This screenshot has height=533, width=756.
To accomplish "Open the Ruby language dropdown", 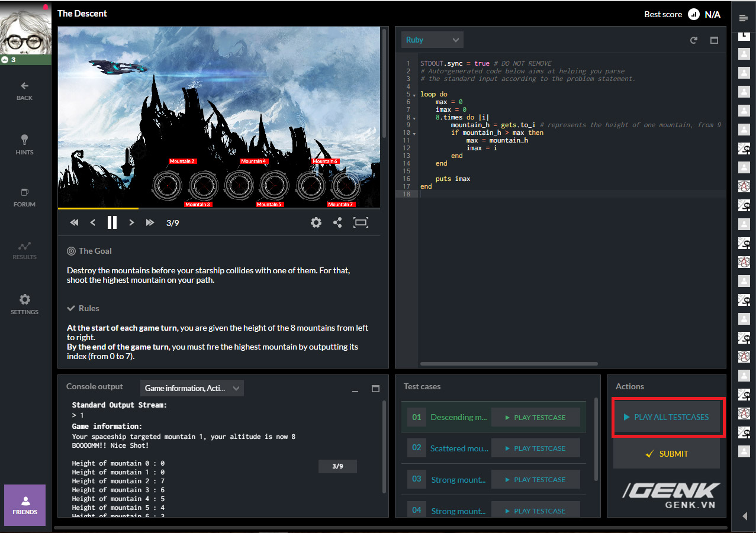I will [432, 40].
